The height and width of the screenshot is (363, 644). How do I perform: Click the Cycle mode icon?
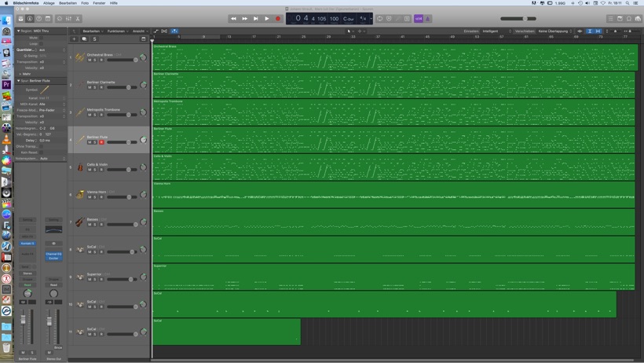379,18
